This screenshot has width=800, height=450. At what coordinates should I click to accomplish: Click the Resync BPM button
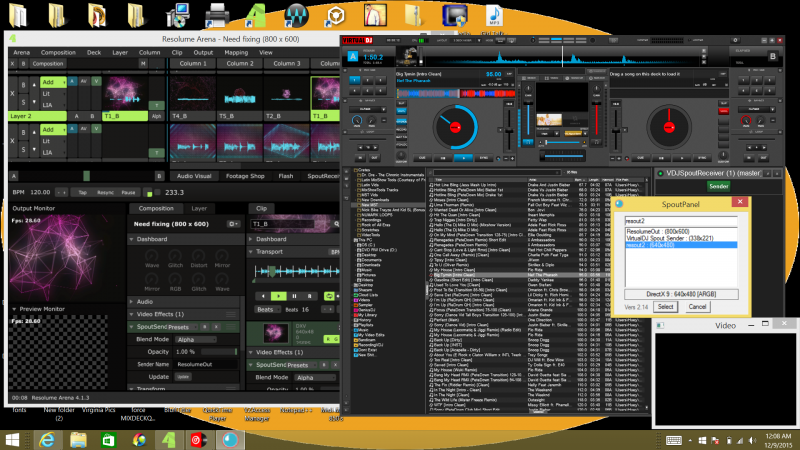105,192
